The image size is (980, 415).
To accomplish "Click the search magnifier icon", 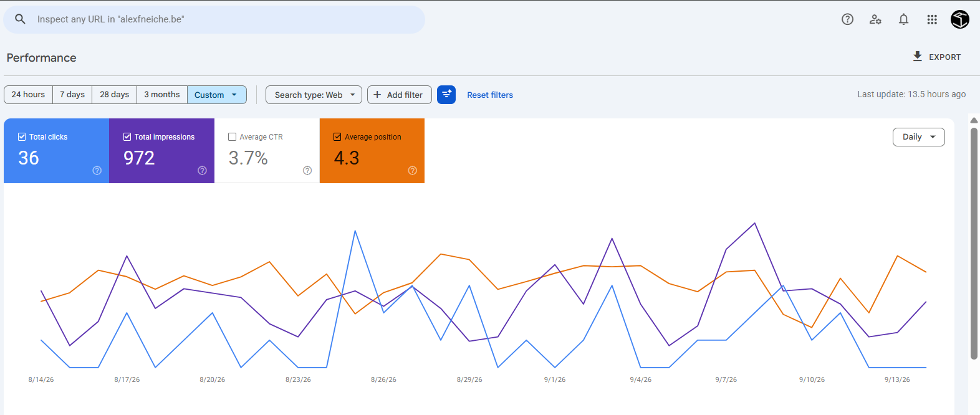I will [x=20, y=19].
